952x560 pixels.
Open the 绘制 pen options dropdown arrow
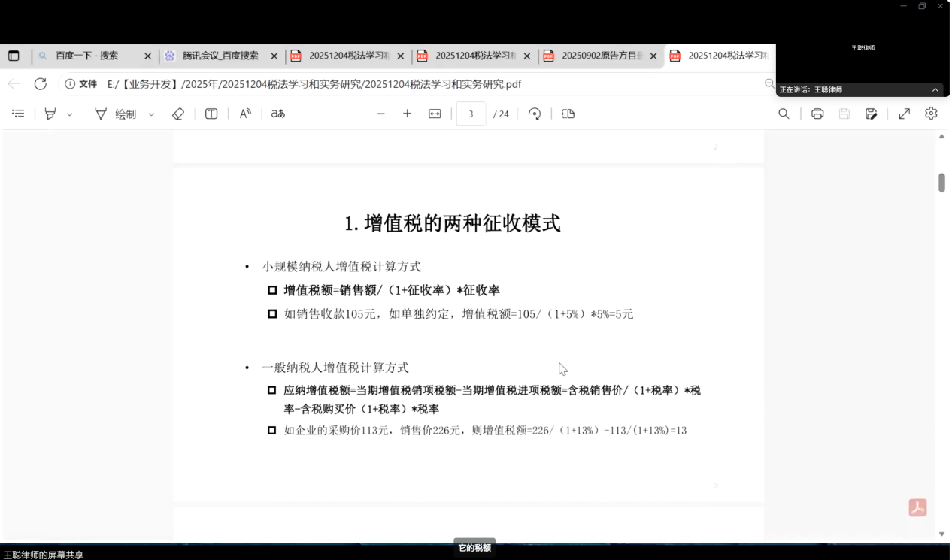(151, 114)
